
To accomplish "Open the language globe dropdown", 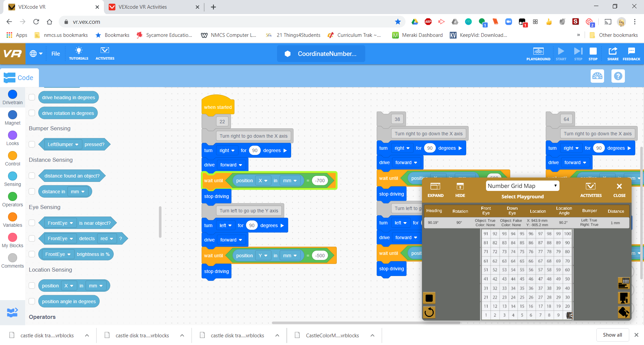I will pos(36,54).
